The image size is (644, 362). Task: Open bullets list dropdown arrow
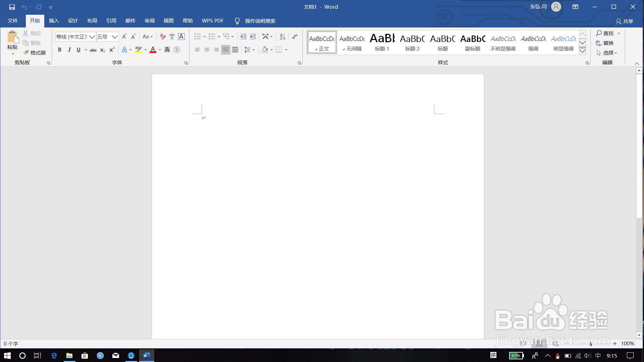205,37
